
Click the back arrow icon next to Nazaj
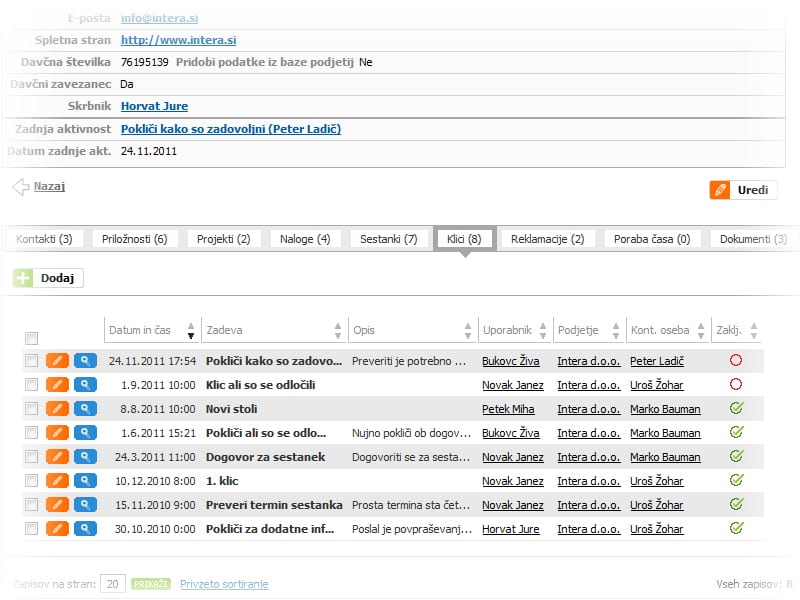[x=20, y=186]
